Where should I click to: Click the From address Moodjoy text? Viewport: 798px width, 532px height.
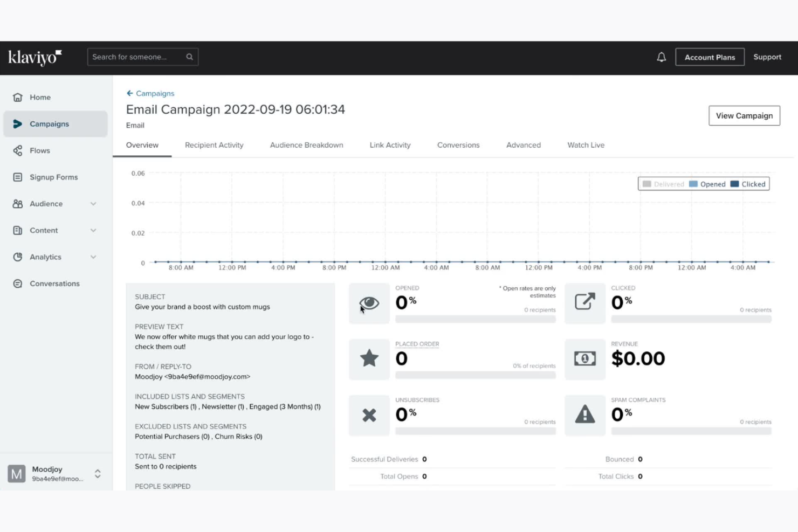[x=192, y=377]
